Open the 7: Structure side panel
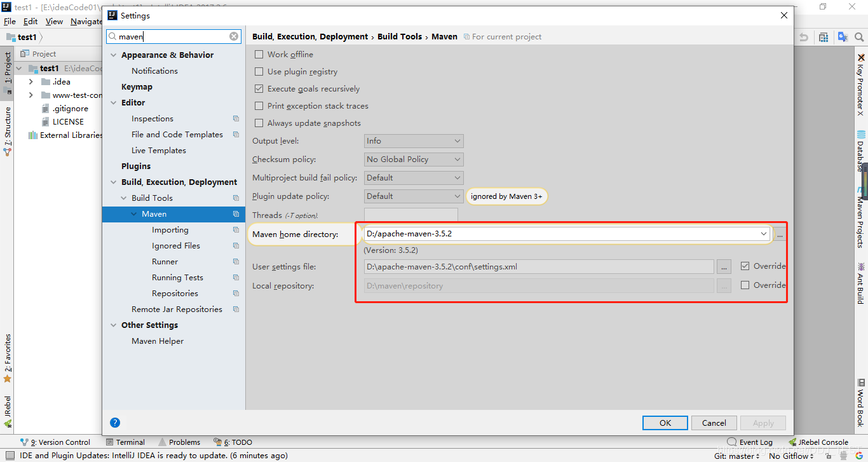The width and height of the screenshot is (868, 462). click(x=8, y=132)
